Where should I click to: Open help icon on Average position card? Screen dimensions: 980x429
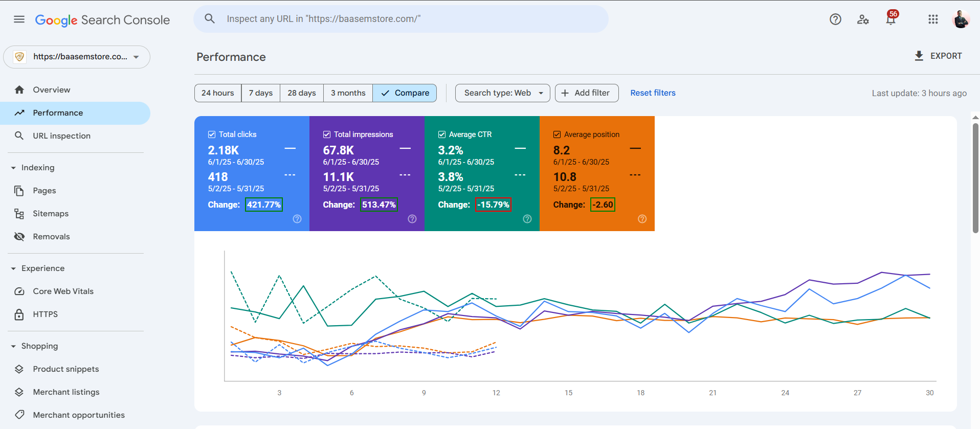[642, 219]
